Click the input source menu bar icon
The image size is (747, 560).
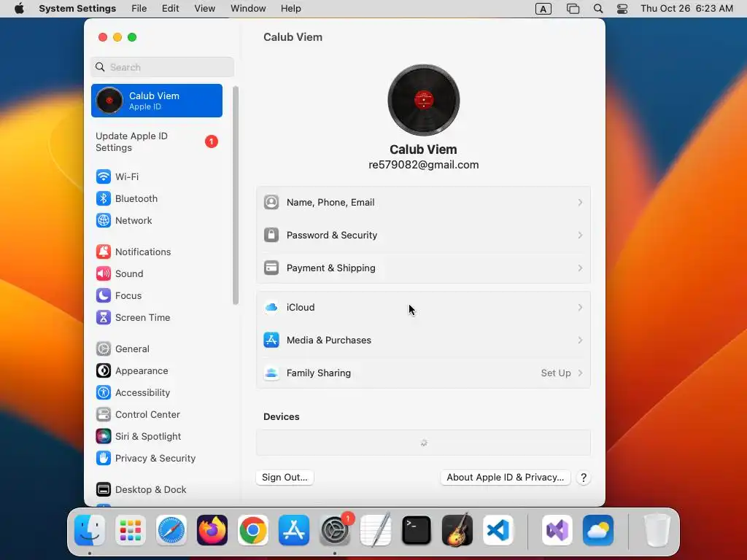click(x=543, y=9)
